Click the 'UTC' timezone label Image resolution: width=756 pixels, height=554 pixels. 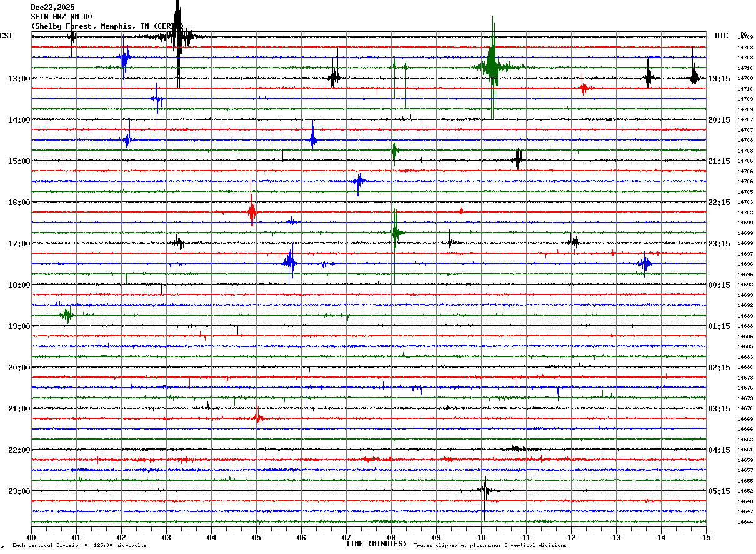(722, 36)
